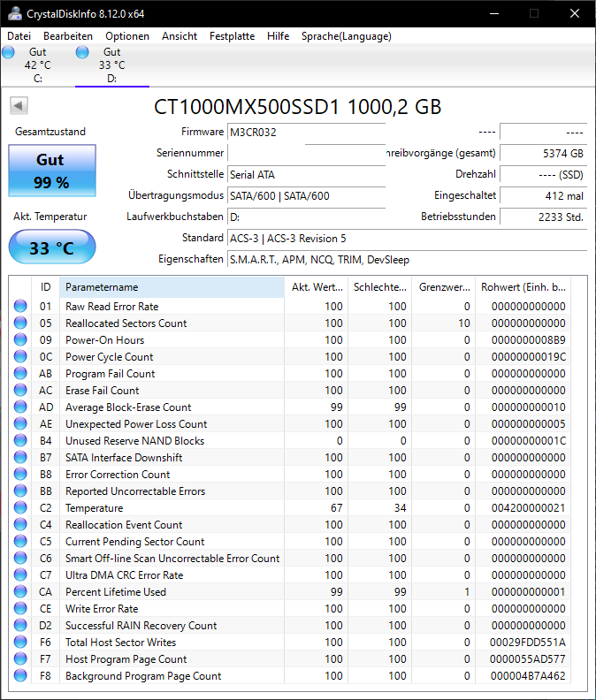Click status icon for Raw Read Error Rate

20,306
